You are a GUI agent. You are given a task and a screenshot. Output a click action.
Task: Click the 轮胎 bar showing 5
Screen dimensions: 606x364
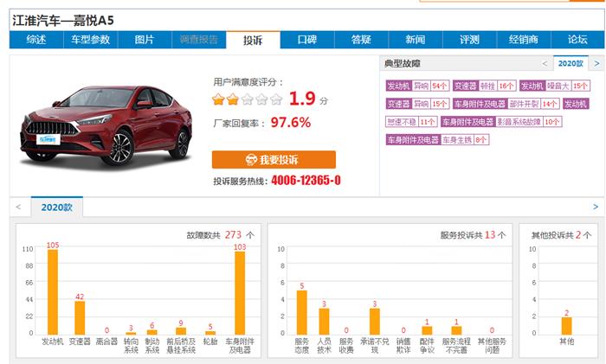210,332
